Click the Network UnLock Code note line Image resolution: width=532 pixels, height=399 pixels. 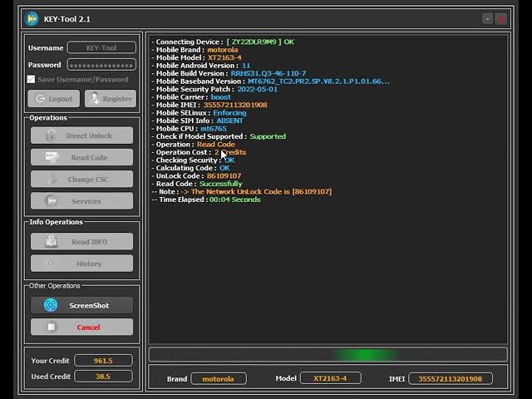click(242, 192)
